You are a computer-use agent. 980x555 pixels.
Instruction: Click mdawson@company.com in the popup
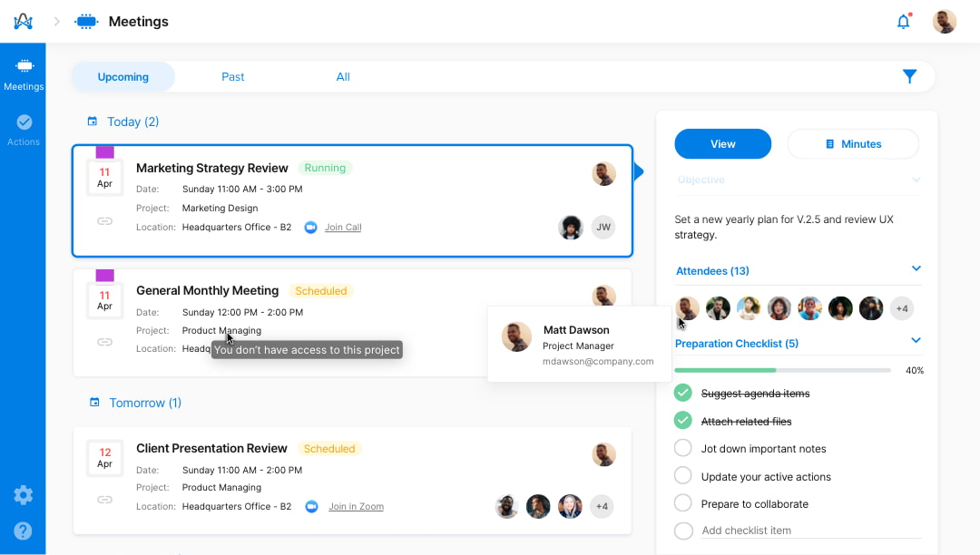[x=598, y=362]
